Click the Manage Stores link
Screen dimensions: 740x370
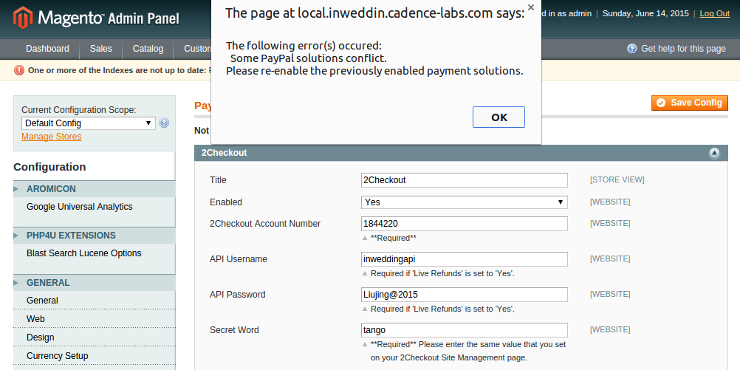point(51,136)
